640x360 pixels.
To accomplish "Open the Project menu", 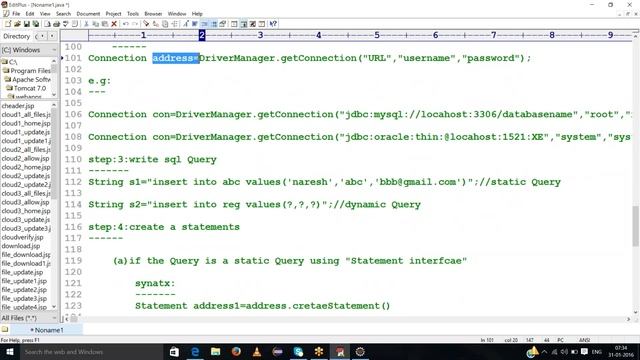I will click(x=113, y=13).
